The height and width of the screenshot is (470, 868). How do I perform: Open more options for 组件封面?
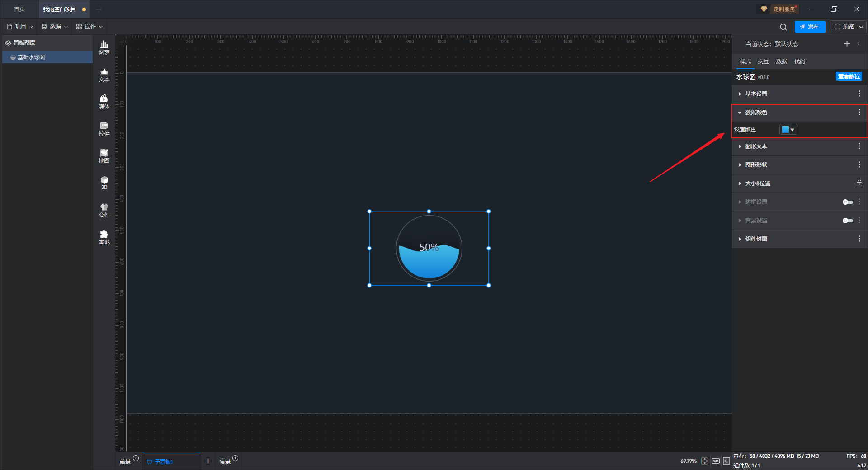(859, 239)
